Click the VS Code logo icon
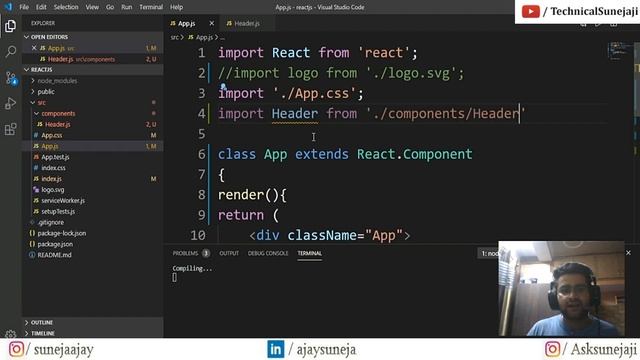Viewport: 640px width, 360px height. pos(8,7)
